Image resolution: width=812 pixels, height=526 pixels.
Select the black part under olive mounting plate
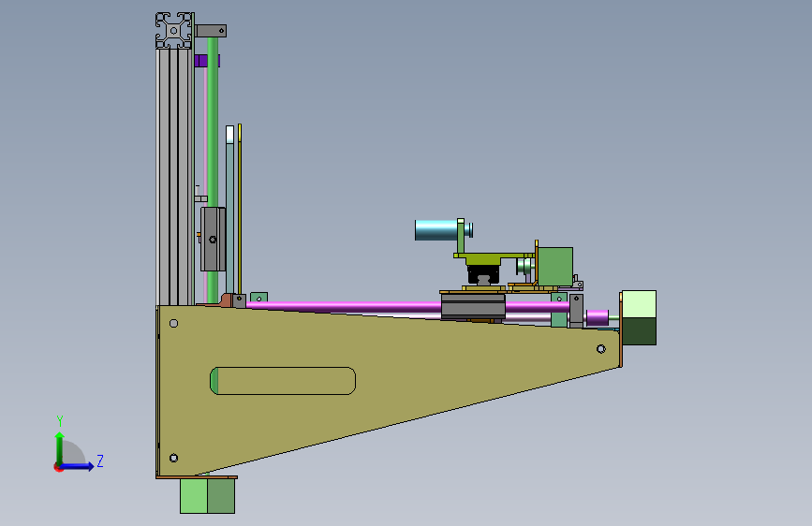(483, 274)
